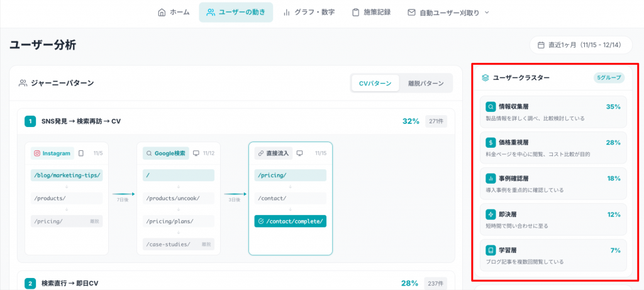Click the 施策記録 navigation link
Screen dimensions: 644x290
pos(371,13)
